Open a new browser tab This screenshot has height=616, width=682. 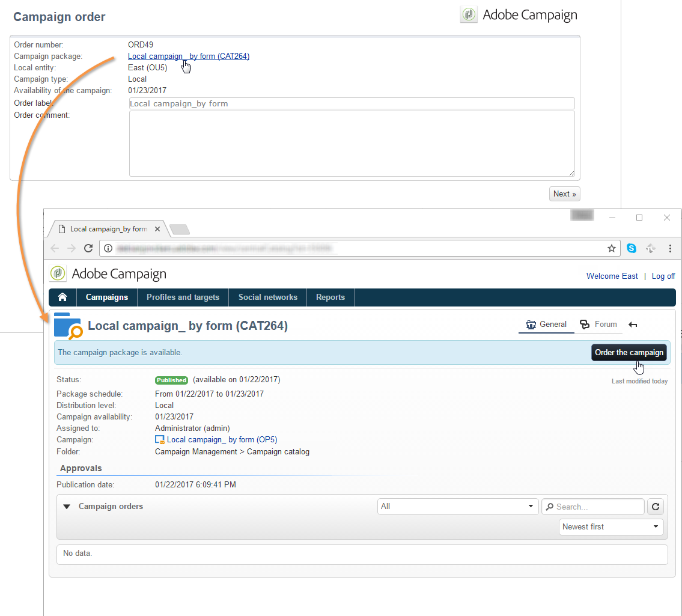(x=180, y=229)
